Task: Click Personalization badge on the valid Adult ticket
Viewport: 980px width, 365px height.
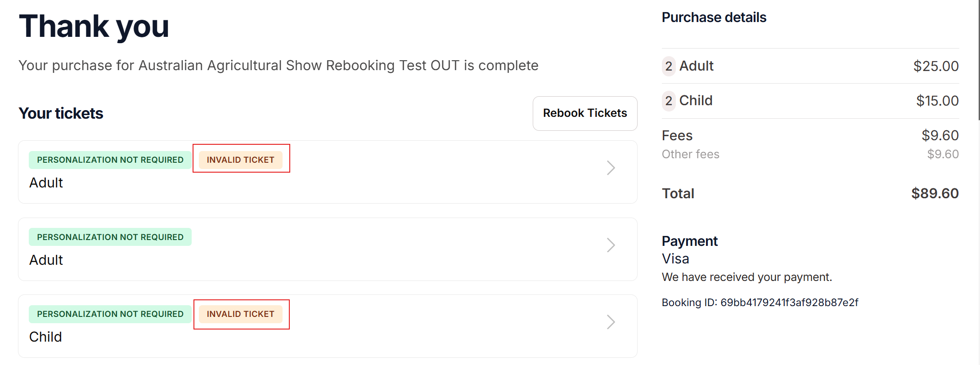Action: (110, 237)
